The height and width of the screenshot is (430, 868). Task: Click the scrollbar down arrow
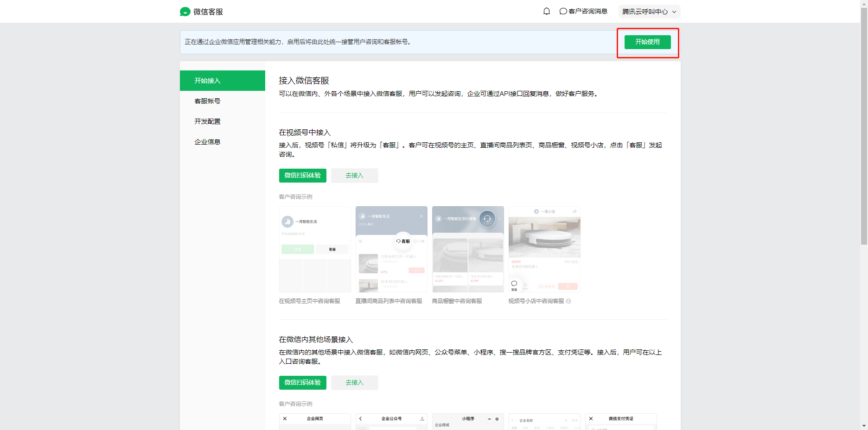[x=864, y=426]
